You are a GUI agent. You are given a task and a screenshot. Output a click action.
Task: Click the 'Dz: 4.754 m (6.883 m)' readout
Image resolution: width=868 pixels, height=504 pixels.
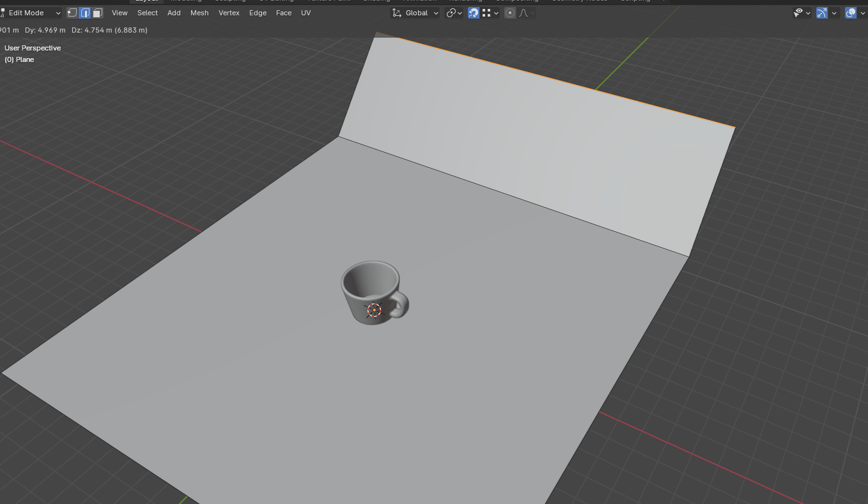tap(109, 30)
